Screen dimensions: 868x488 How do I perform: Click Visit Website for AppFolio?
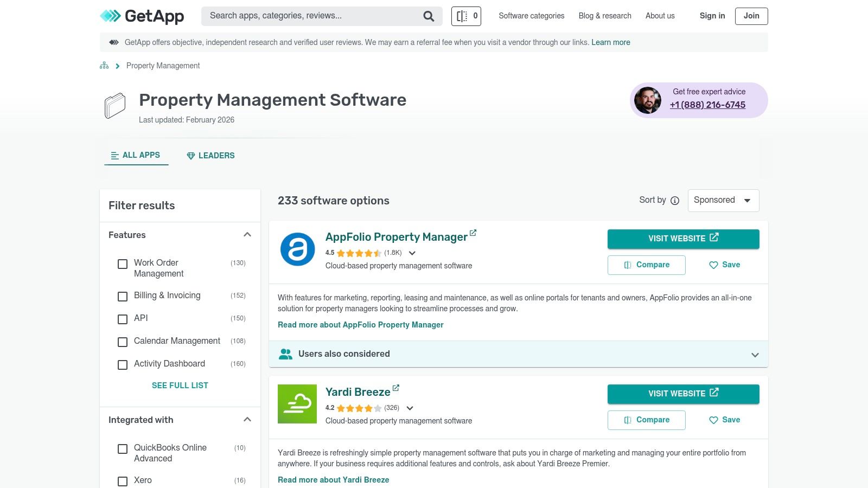(683, 239)
